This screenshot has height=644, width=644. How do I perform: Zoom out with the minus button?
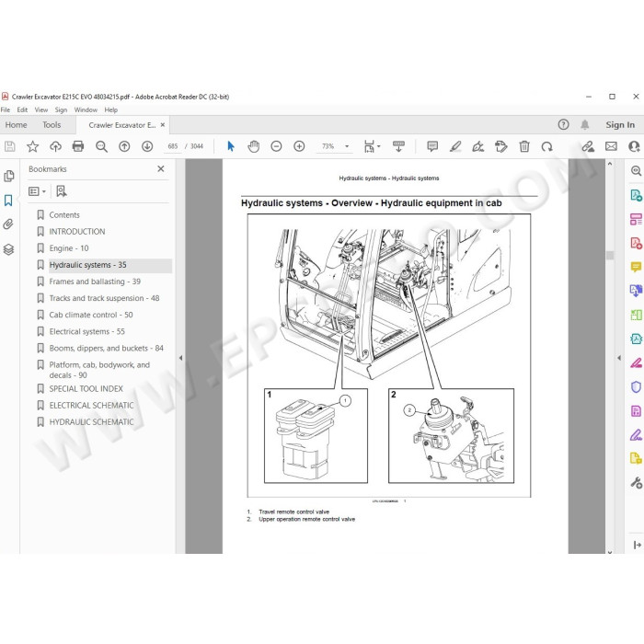tap(276, 146)
